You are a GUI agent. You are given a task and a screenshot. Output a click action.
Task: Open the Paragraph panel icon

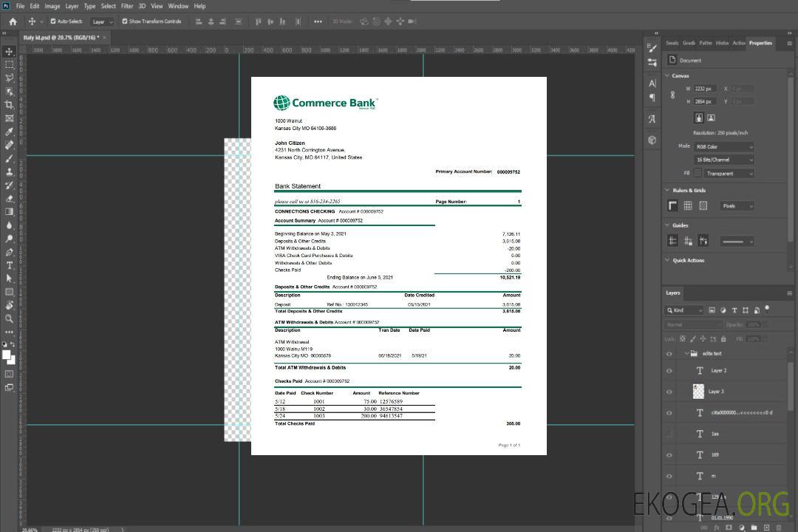point(652,98)
